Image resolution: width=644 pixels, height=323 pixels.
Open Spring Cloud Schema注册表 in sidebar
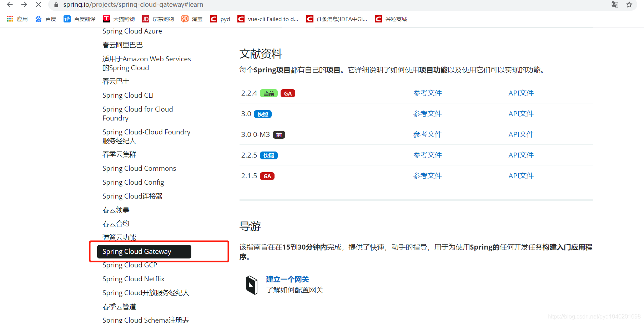tap(146, 320)
